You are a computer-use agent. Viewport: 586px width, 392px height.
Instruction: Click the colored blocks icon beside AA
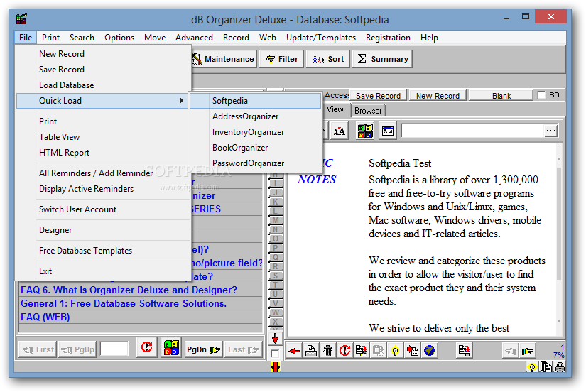(x=365, y=131)
